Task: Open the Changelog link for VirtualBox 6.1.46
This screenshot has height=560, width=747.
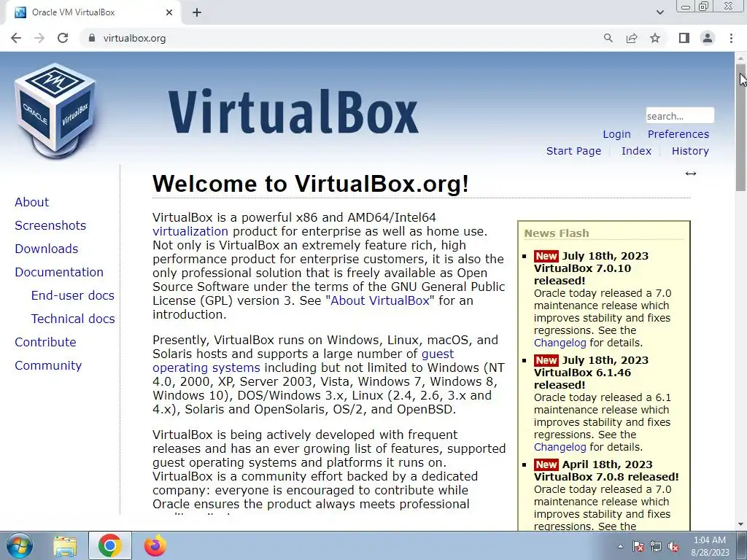Action: [x=560, y=447]
